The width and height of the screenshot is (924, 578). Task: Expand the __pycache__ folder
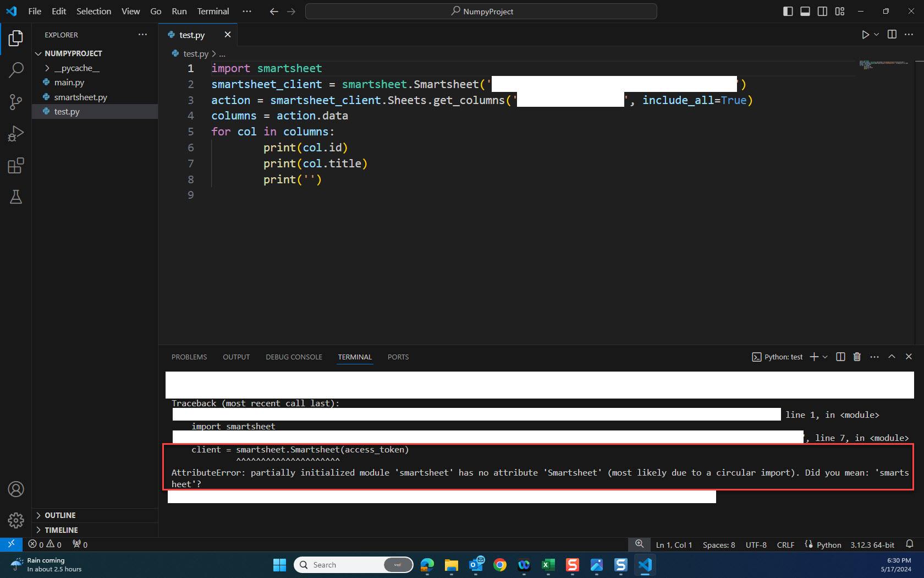[95, 68]
